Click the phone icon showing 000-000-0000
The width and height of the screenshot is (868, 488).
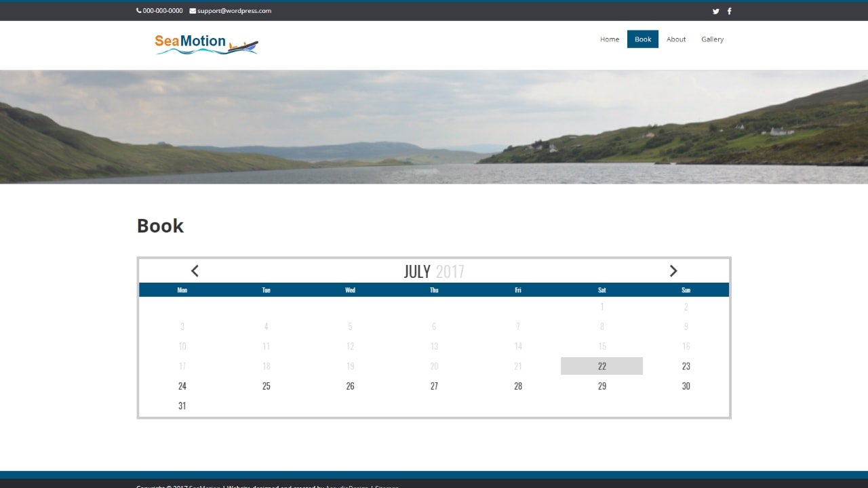138,11
